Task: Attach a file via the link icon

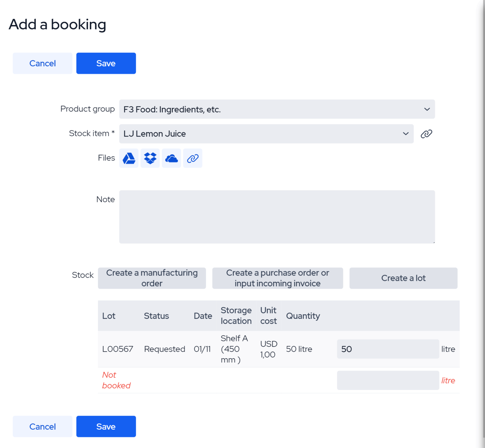Action: click(192, 158)
